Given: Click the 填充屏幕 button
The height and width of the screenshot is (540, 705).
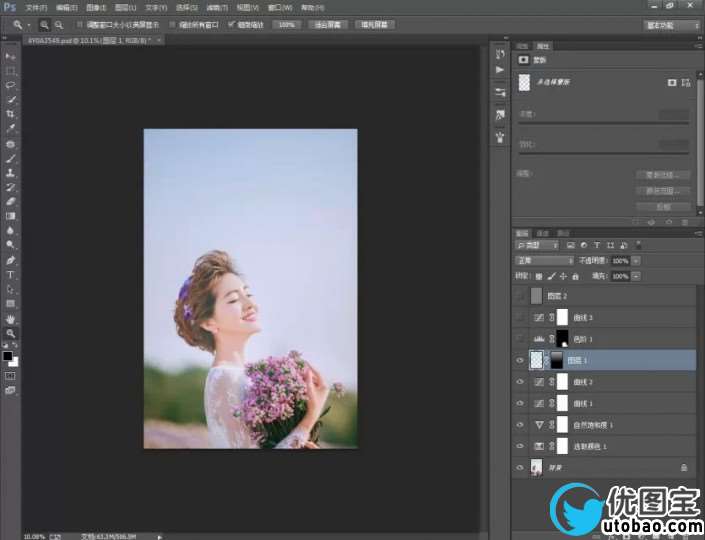Looking at the screenshot, I should [374, 24].
